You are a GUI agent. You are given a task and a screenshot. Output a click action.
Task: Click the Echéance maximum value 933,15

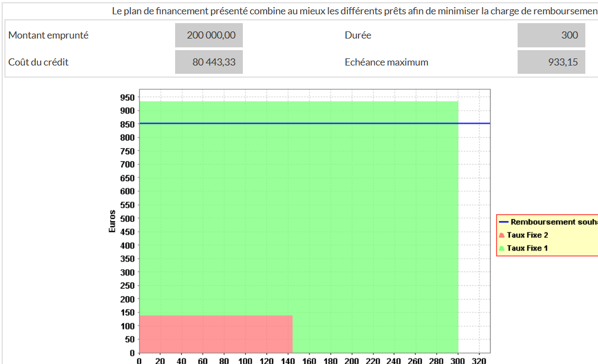coord(551,62)
